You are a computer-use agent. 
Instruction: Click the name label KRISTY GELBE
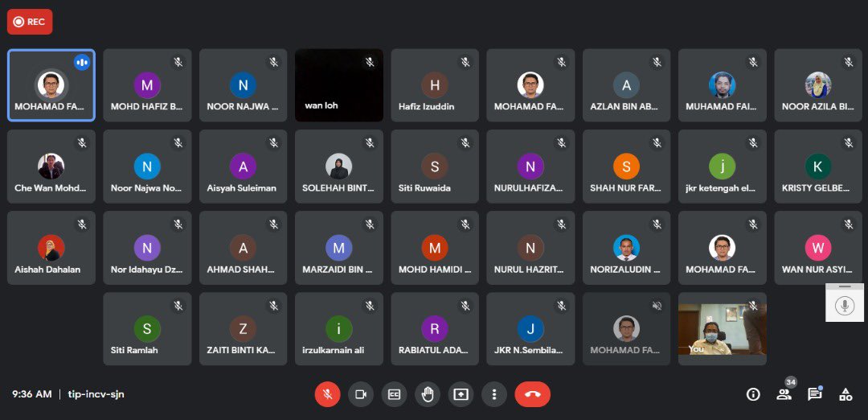[x=816, y=188]
